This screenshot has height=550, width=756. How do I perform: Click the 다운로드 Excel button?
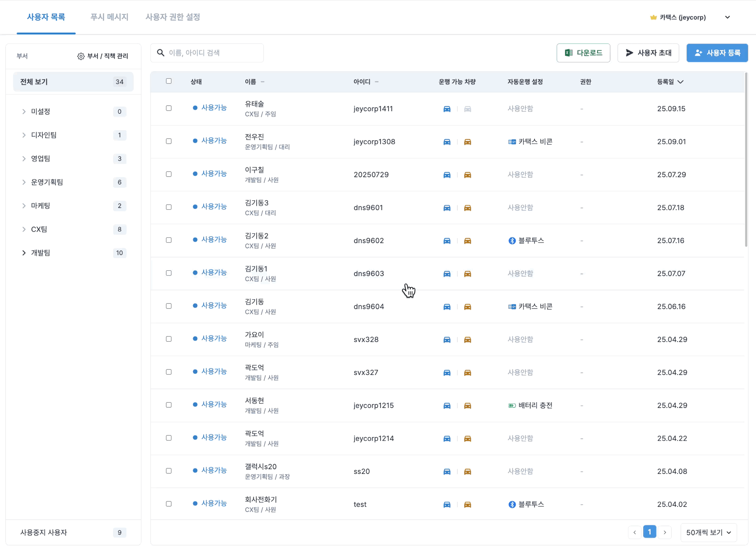583,53
